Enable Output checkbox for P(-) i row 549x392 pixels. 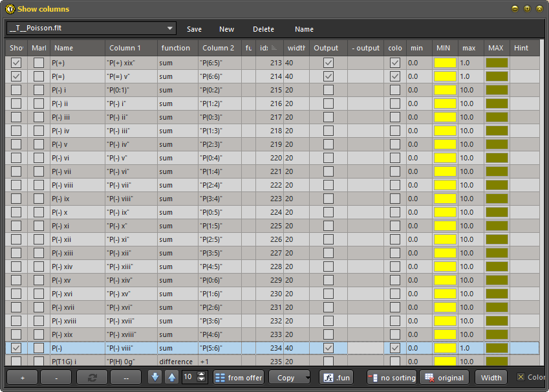[x=328, y=90]
